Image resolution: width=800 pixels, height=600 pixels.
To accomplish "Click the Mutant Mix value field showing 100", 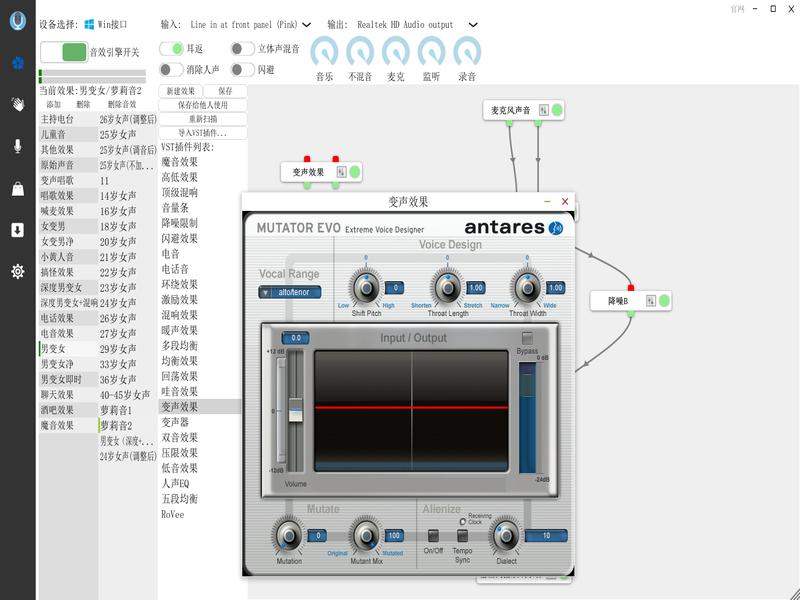I will pyautogui.click(x=394, y=535).
